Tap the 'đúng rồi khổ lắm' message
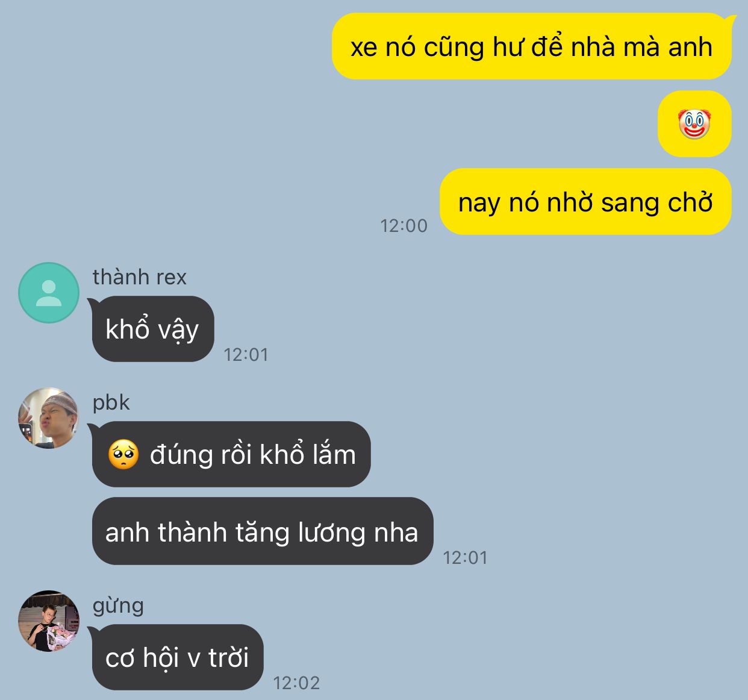 [231, 454]
